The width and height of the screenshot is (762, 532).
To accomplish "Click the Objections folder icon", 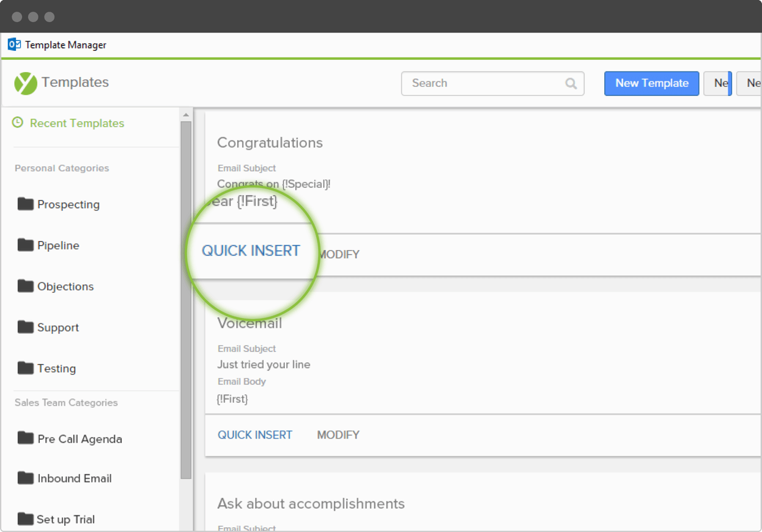I will [x=26, y=286].
